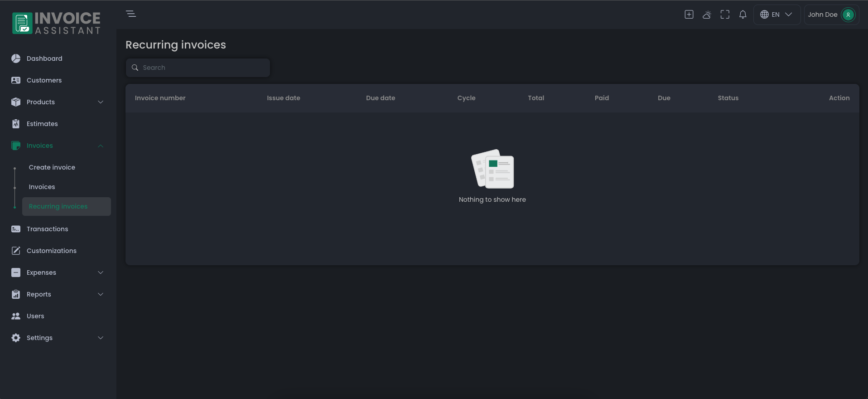Click the Estimates clipboard icon
Viewport: 868px width, 399px height.
(x=16, y=124)
